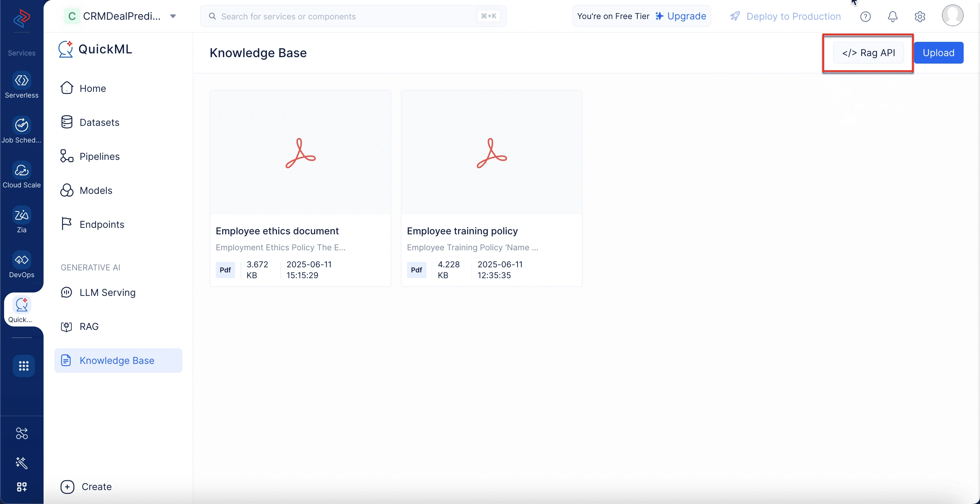The image size is (980, 504).
Task: Open the Job Scheduling service
Action: point(22,130)
